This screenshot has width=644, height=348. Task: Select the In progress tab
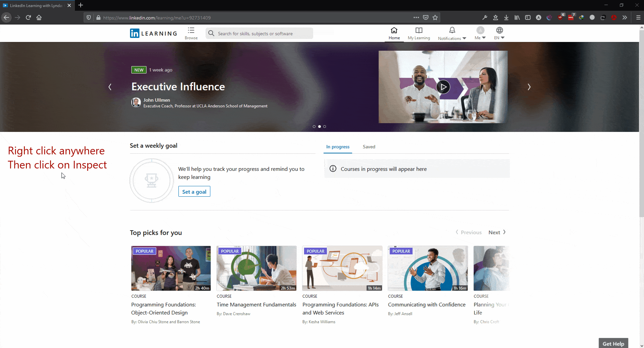coord(338,147)
